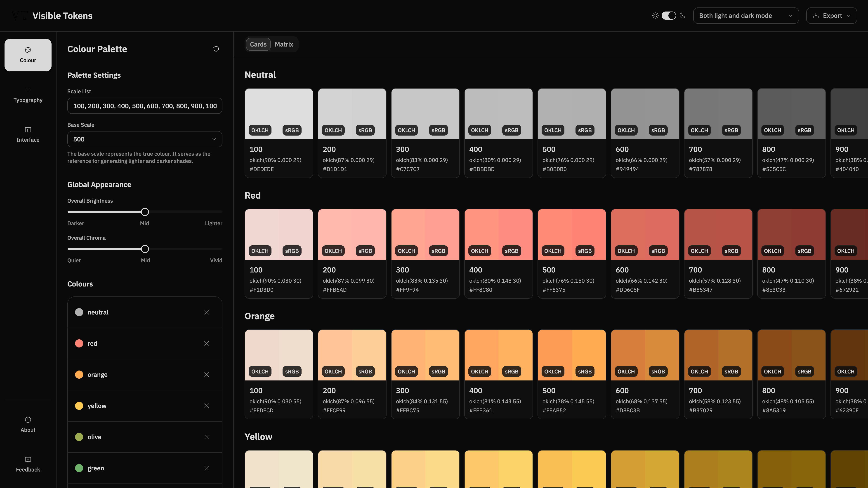This screenshot has height=488, width=868.
Task: Open the Interface section
Action: click(x=28, y=134)
